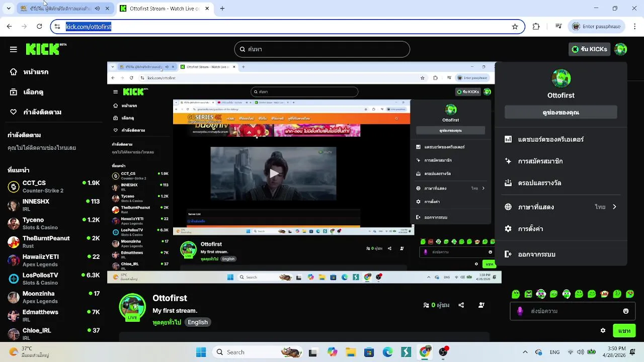Click the KICK logo
Screen dimensions: 644x362
click(46, 49)
